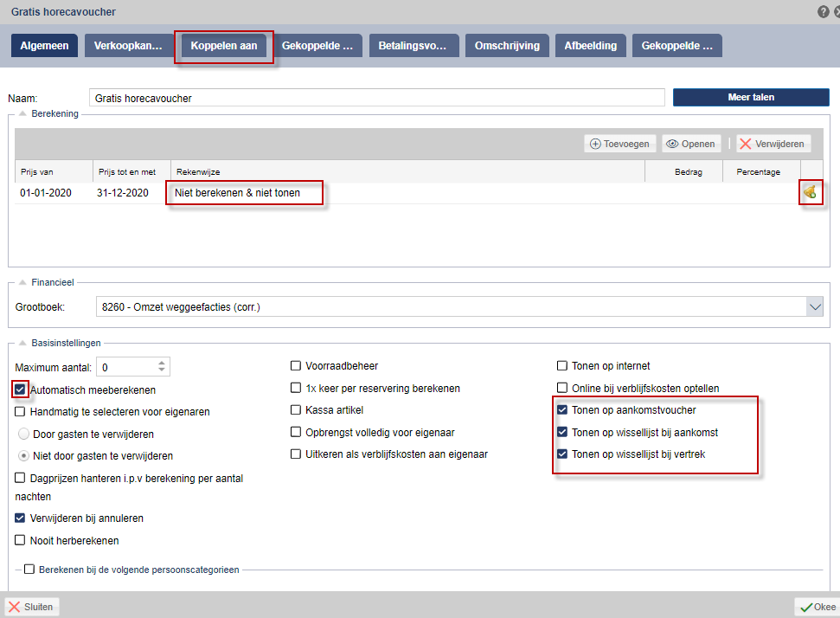This screenshot has height=618, width=840.
Task: Click the Maximum aantal number field
Action: click(133, 367)
